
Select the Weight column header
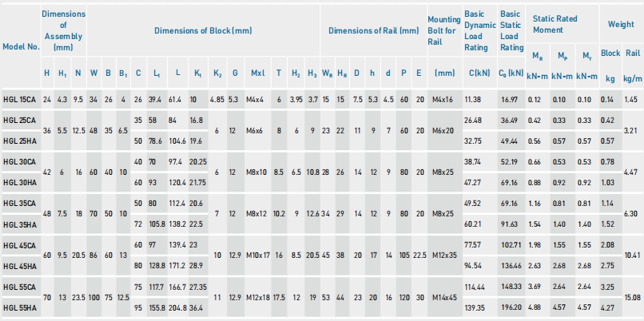pyautogui.click(x=621, y=25)
